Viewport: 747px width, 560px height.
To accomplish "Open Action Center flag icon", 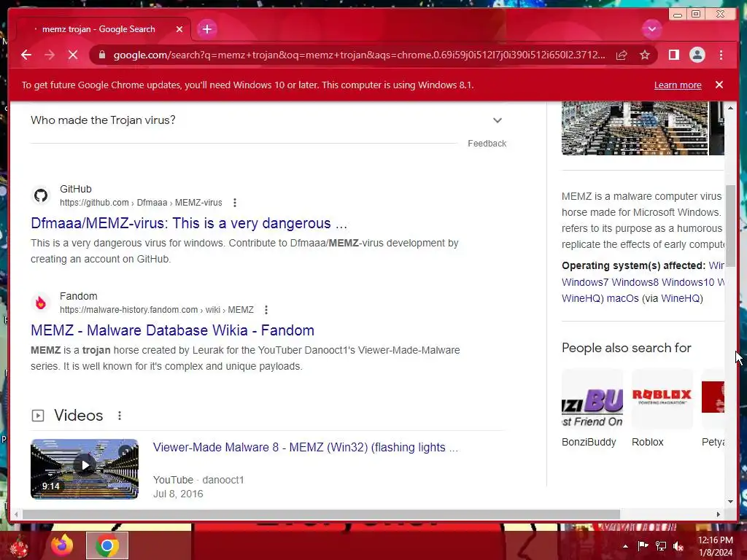I will click(643, 545).
